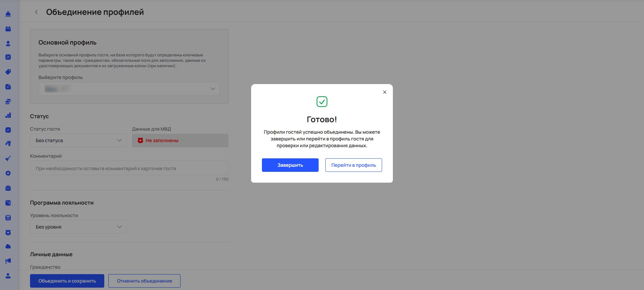
Task: Open the megaphone announcements icon
Action: 8,261
